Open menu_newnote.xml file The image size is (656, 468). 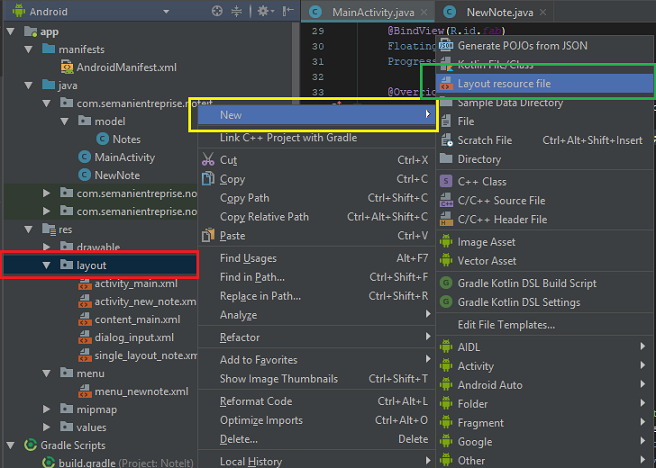tap(133, 391)
